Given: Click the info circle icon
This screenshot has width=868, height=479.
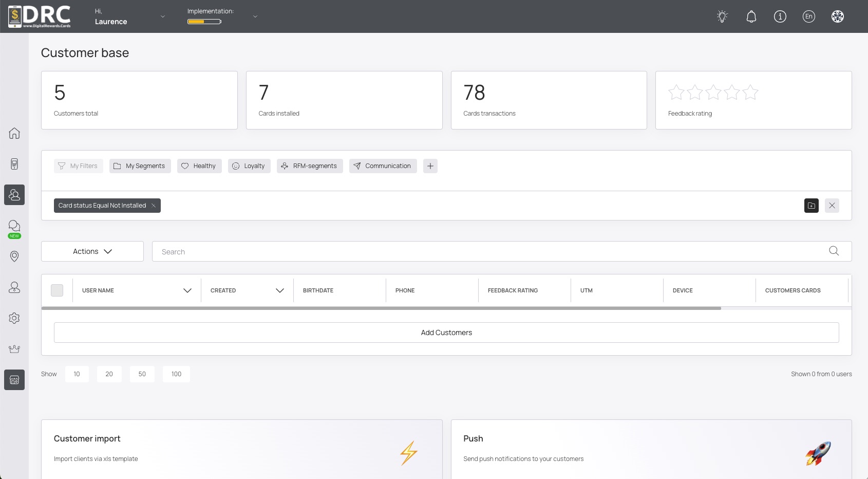Looking at the screenshot, I should (780, 16).
